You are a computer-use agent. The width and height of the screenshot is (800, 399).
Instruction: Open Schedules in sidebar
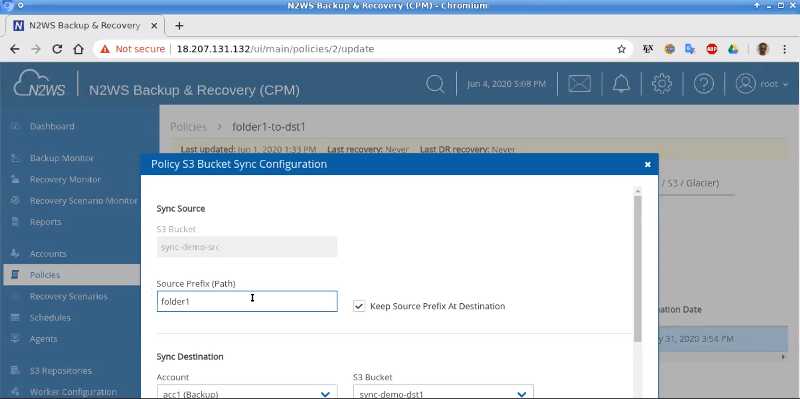click(50, 317)
